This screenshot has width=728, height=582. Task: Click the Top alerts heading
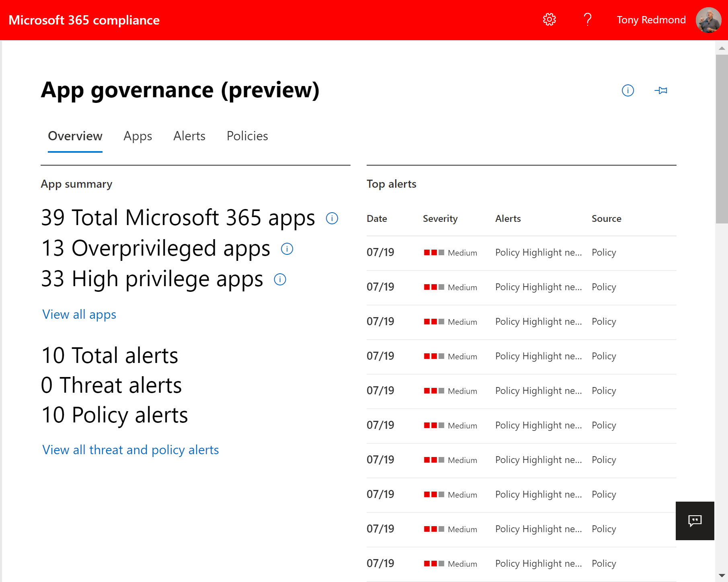click(391, 184)
